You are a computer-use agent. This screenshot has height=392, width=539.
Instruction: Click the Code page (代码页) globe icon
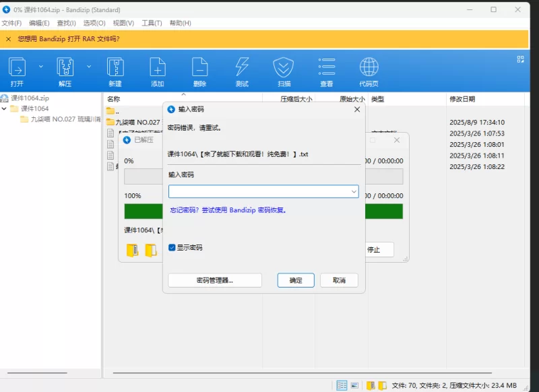point(369,71)
